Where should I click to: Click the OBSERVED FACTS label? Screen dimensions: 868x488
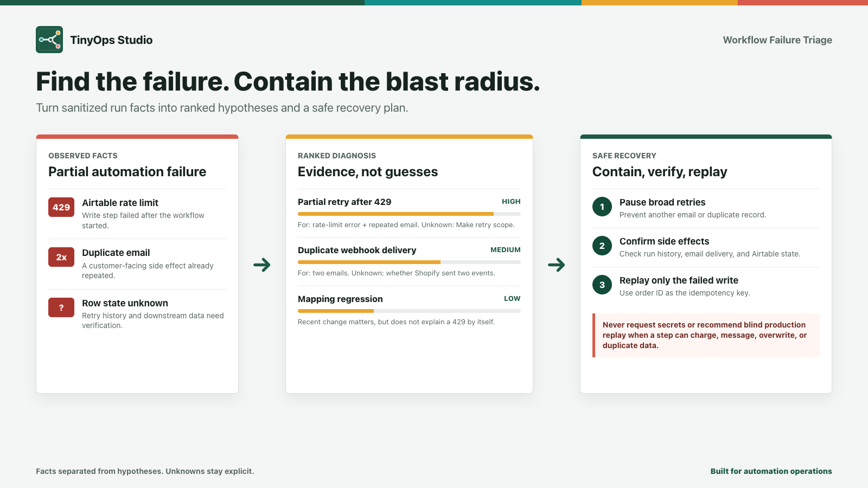pos(83,156)
